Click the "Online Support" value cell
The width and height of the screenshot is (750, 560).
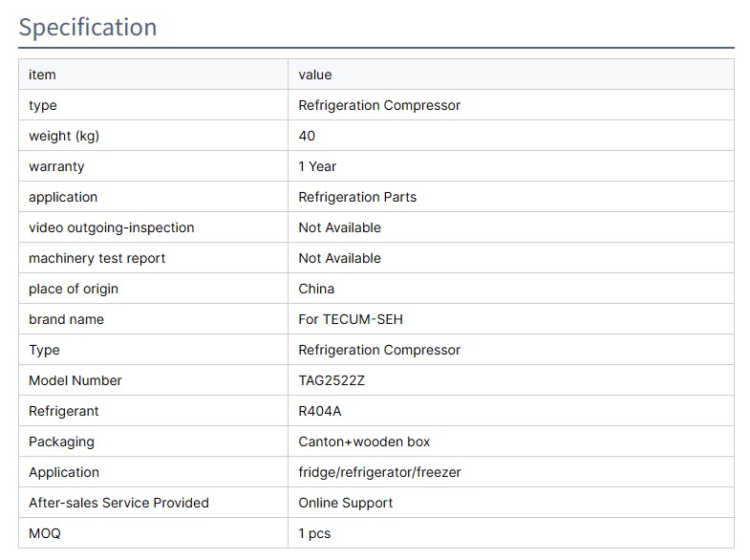tap(345, 503)
